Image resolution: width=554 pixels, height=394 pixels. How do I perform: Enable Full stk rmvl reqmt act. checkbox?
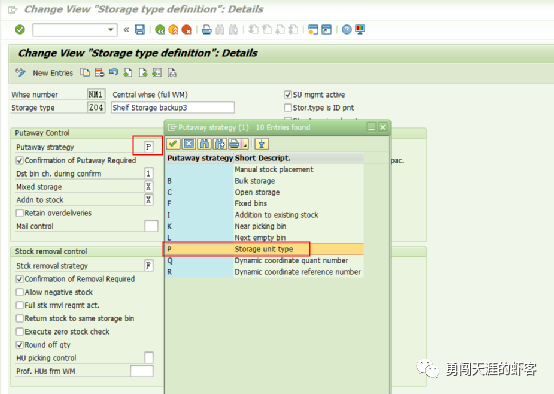click(20, 305)
